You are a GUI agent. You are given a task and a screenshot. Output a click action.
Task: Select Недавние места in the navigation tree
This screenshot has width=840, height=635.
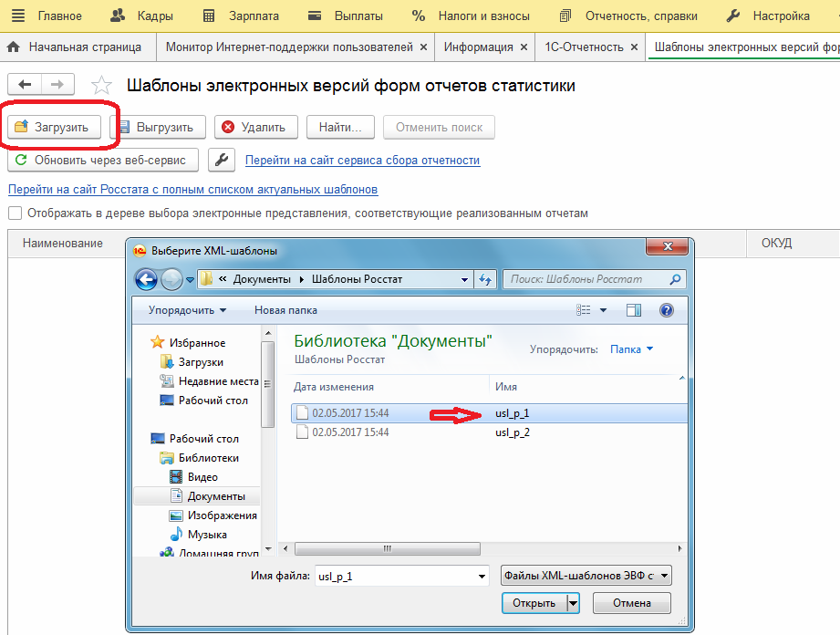click(210, 381)
